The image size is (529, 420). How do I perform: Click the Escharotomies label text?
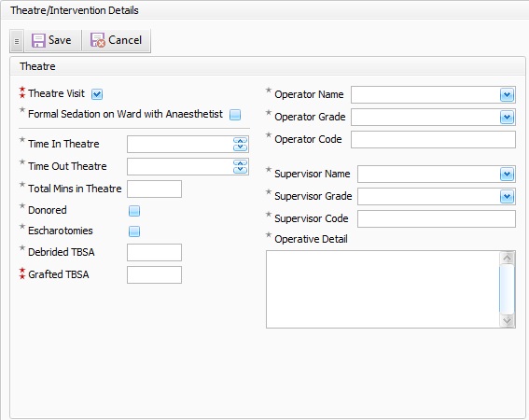61,231
